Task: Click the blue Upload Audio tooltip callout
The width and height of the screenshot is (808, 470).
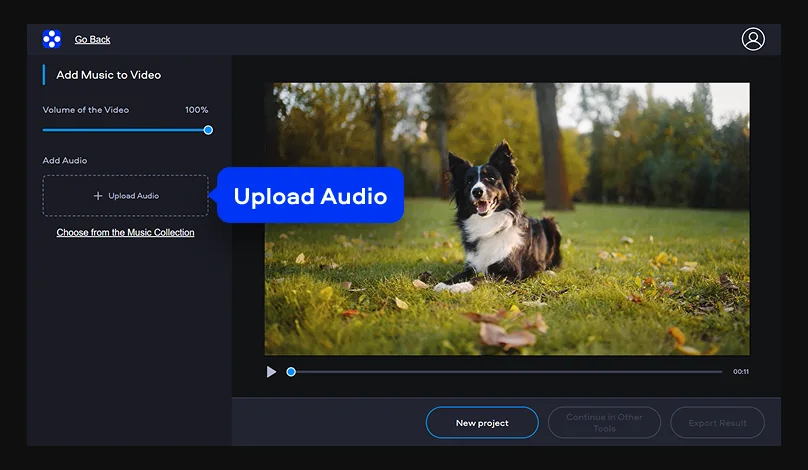Action: pyautogui.click(x=310, y=195)
